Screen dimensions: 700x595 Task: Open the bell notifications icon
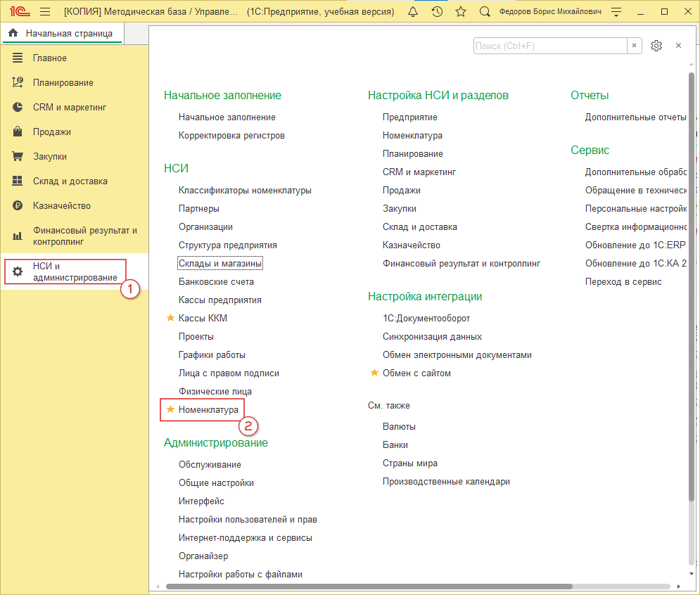tap(412, 12)
